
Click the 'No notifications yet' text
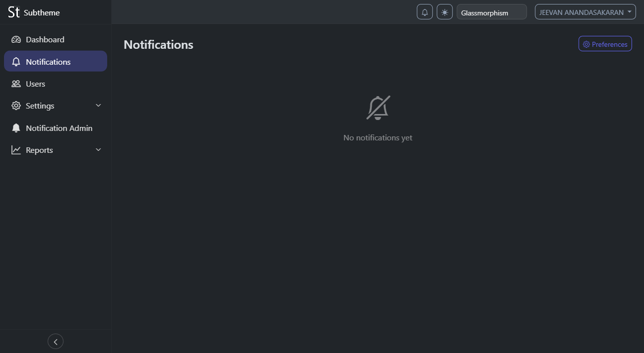point(378,137)
